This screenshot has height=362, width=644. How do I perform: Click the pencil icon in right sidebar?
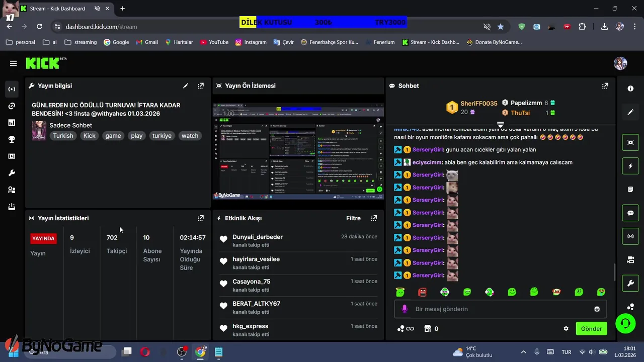[630, 112]
